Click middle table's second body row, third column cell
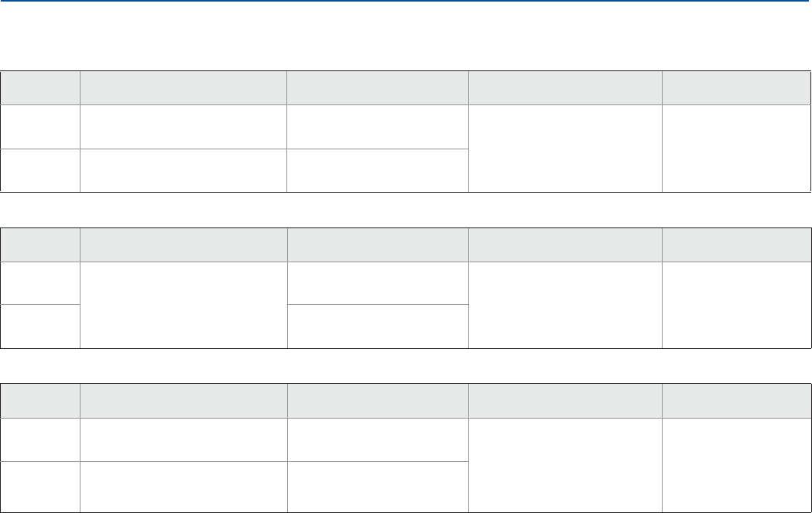Screen dimensions: 812x513 pos(378,326)
